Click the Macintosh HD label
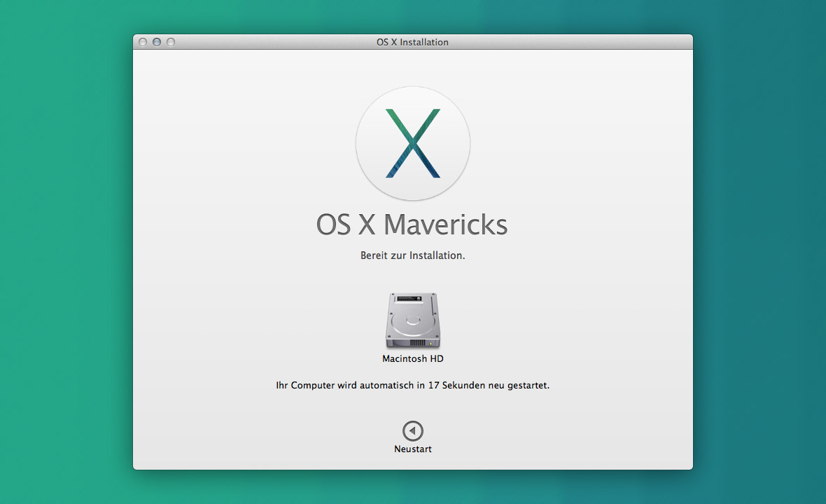The width and height of the screenshot is (826, 504). 413,358
